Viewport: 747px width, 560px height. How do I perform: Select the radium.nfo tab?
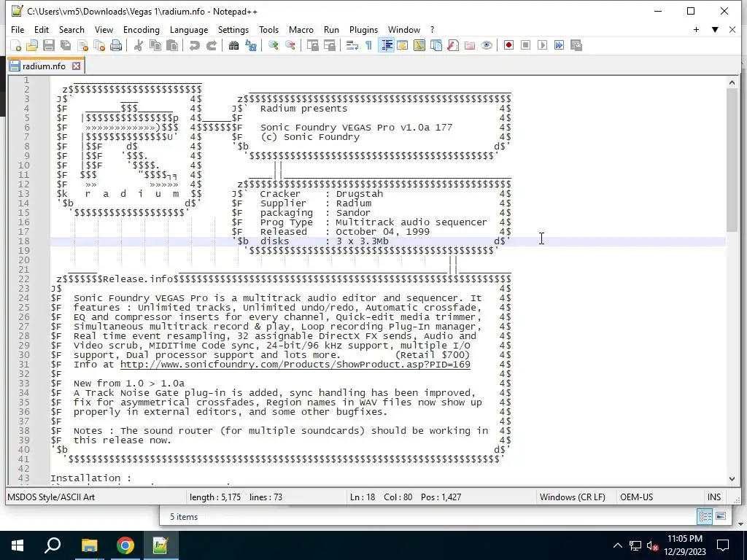[44, 66]
